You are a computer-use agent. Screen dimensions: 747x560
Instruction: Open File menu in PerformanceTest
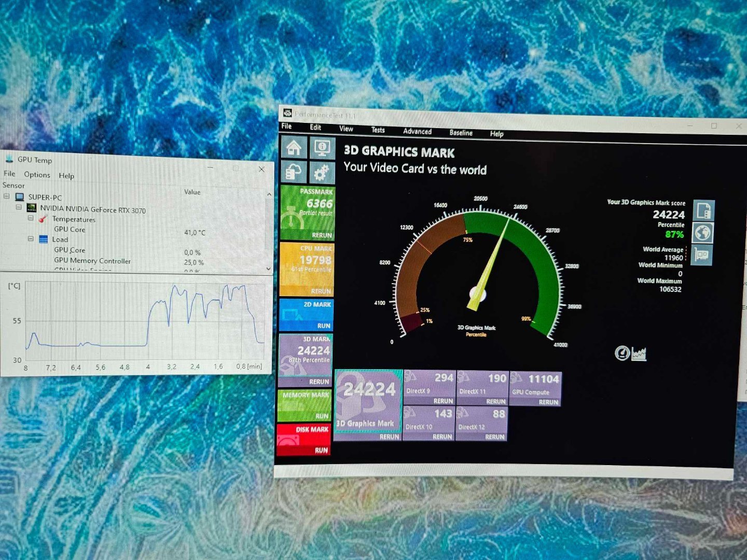pos(286,126)
